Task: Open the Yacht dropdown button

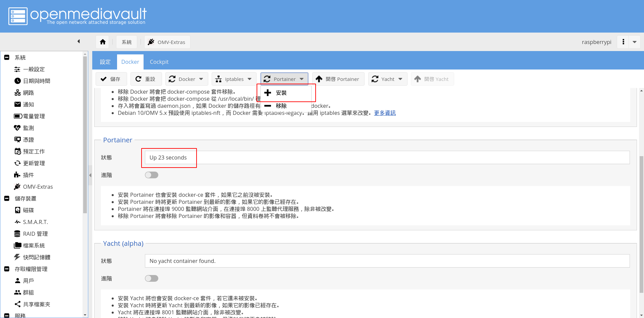Action: (387, 79)
